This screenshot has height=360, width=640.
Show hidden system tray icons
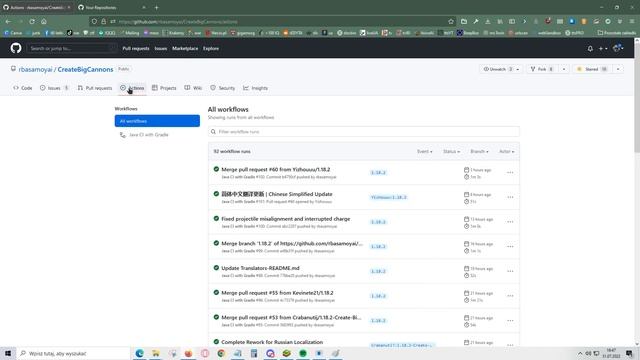580,353
